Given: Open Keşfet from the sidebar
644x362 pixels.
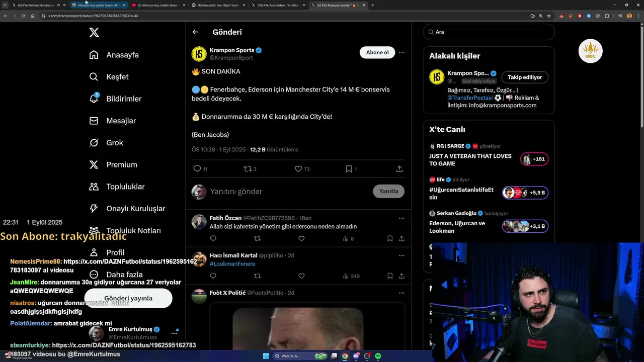Looking at the screenshot, I should (109, 77).
